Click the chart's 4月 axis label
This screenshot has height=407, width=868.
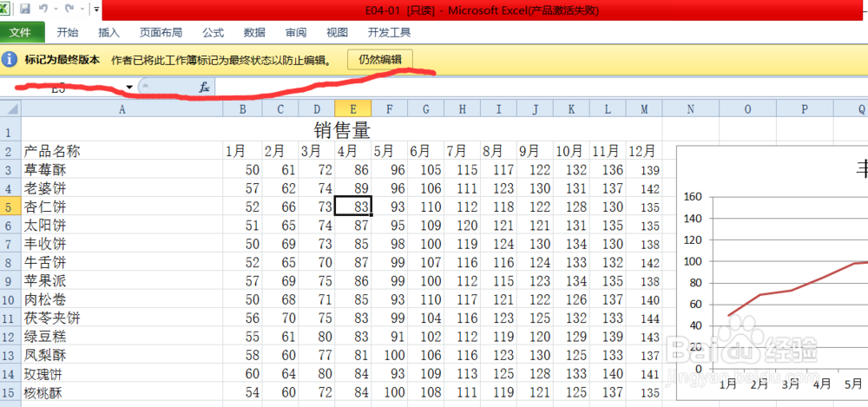(x=821, y=383)
